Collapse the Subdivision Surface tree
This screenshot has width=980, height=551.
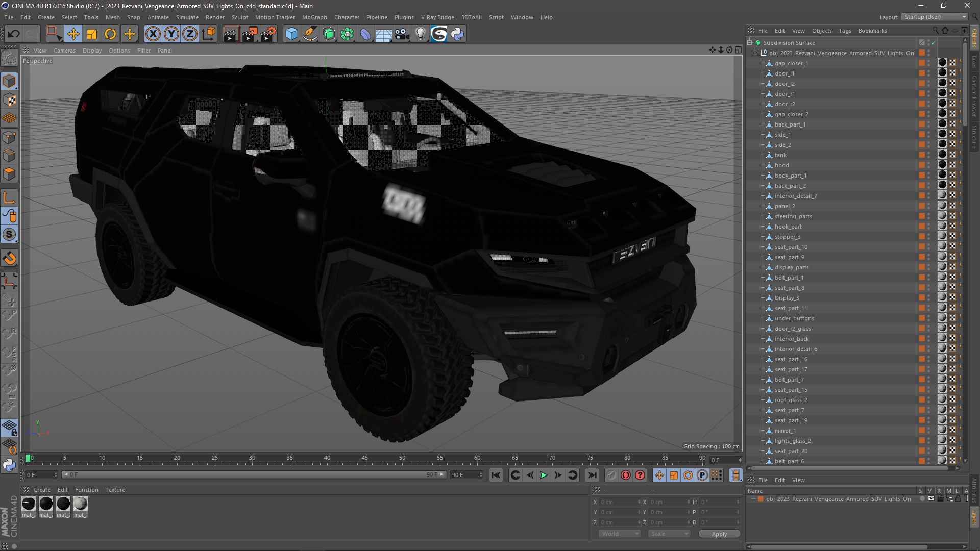[x=750, y=43]
